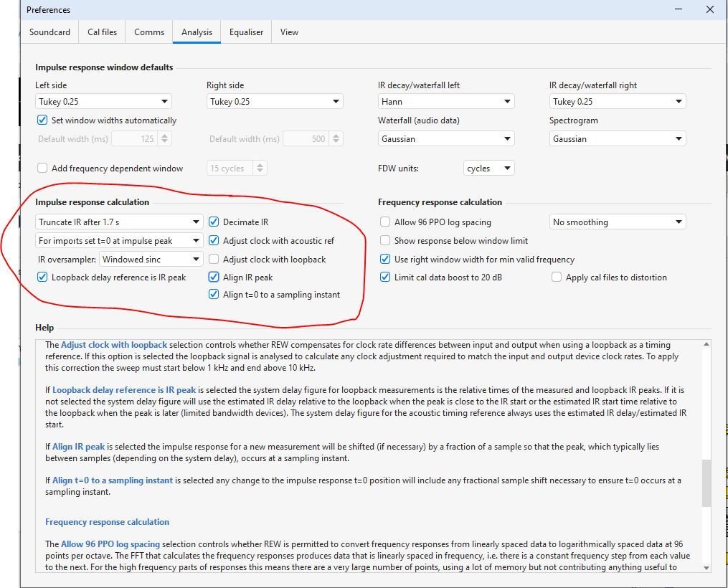The height and width of the screenshot is (588, 728).
Task: Open the Comms tab
Action: pos(149,32)
